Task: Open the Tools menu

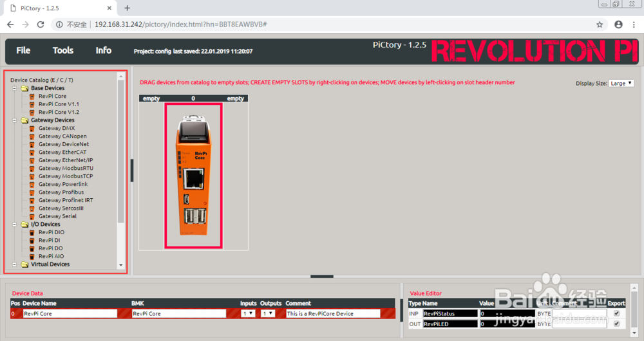Action: coord(63,50)
